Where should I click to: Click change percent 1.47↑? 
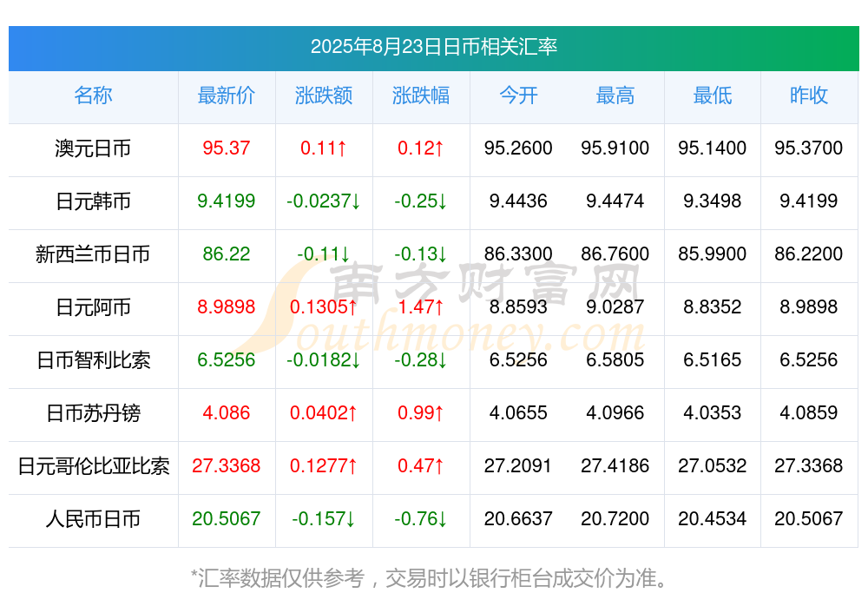421,306
